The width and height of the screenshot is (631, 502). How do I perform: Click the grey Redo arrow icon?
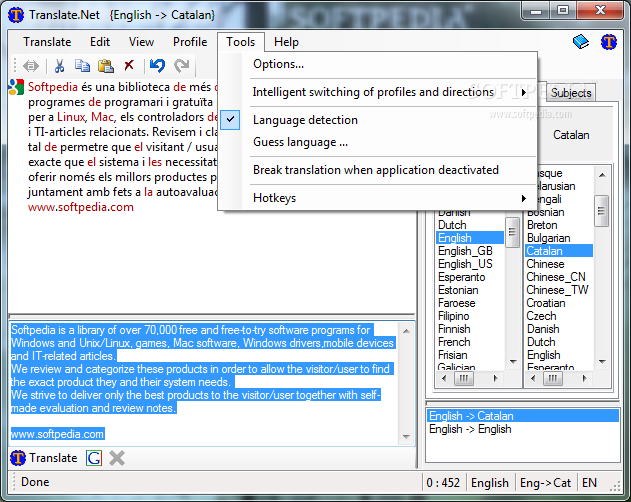click(181, 65)
